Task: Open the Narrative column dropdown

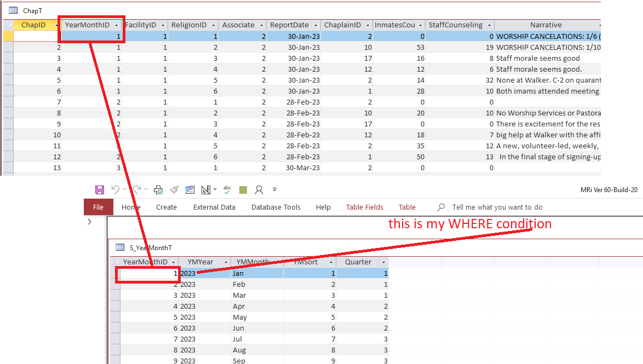Action: click(x=600, y=25)
